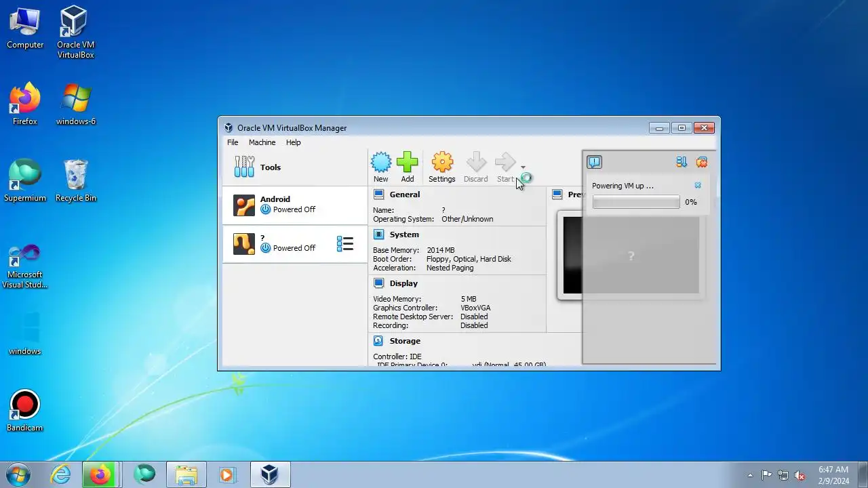Open the Help menu

[293, 142]
